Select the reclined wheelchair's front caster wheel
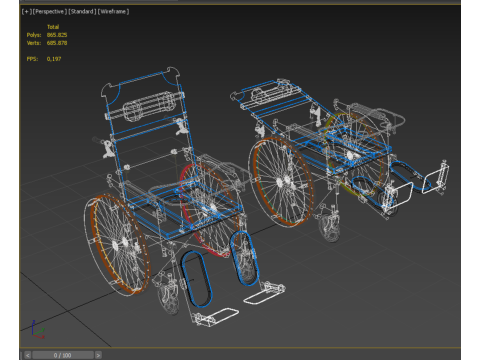The height and width of the screenshot is (360, 480). pyautogui.click(x=330, y=227)
